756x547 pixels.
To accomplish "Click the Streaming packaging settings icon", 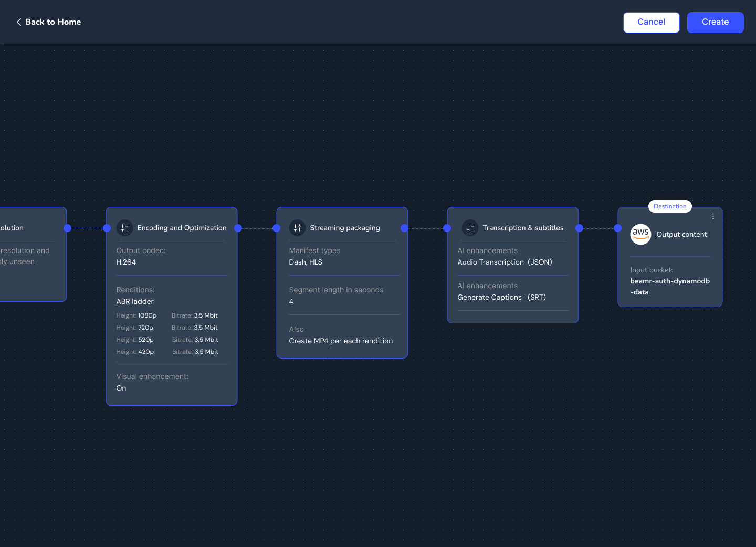I will click(297, 228).
